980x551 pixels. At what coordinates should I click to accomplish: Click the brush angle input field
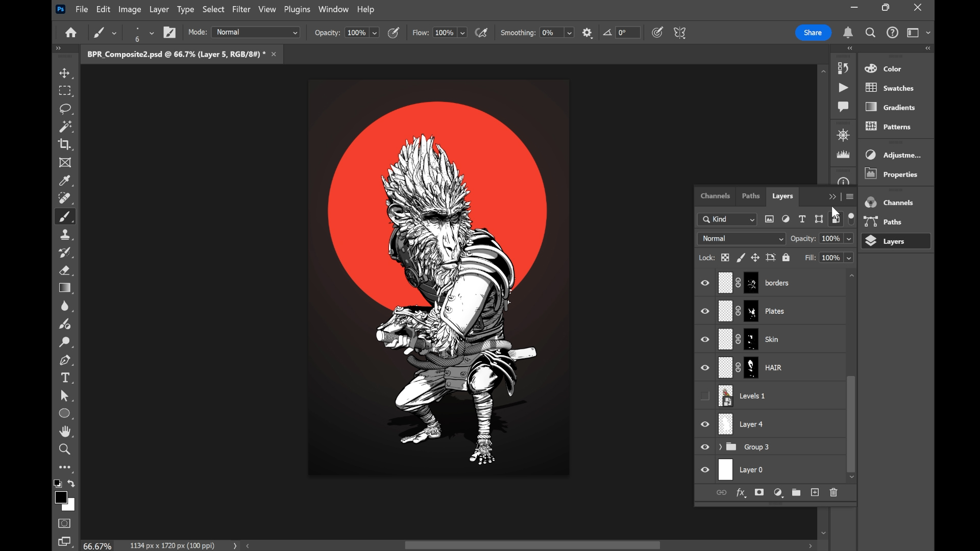point(628,33)
